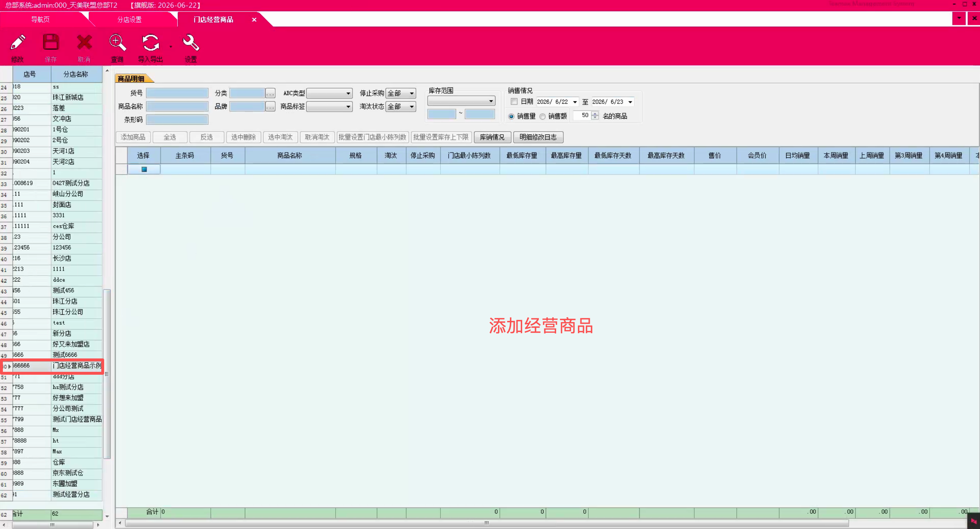Expand the 商品标签 dropdown

pyautogui.click(x=348, y=107)
